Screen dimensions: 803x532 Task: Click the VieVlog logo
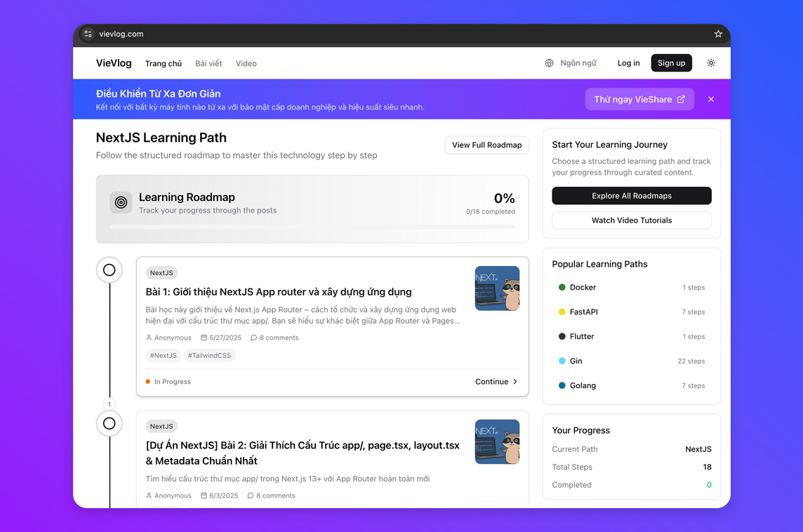tap(114, 63)
